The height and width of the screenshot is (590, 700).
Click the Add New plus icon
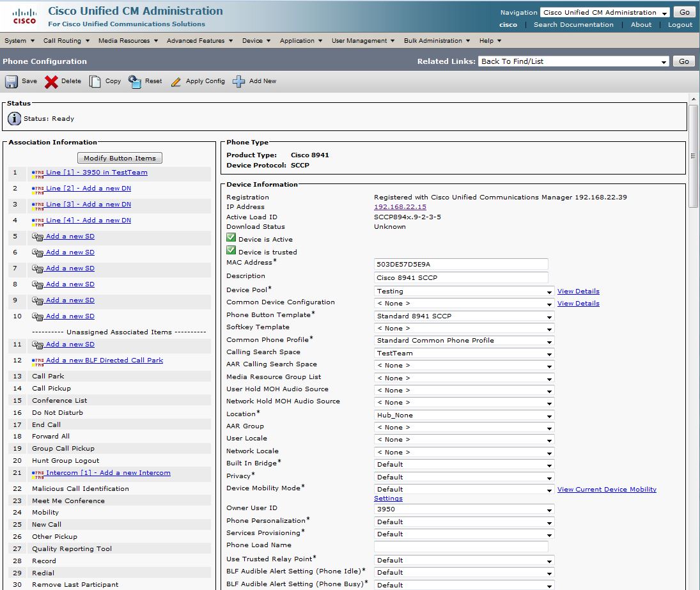pos(239,82)
